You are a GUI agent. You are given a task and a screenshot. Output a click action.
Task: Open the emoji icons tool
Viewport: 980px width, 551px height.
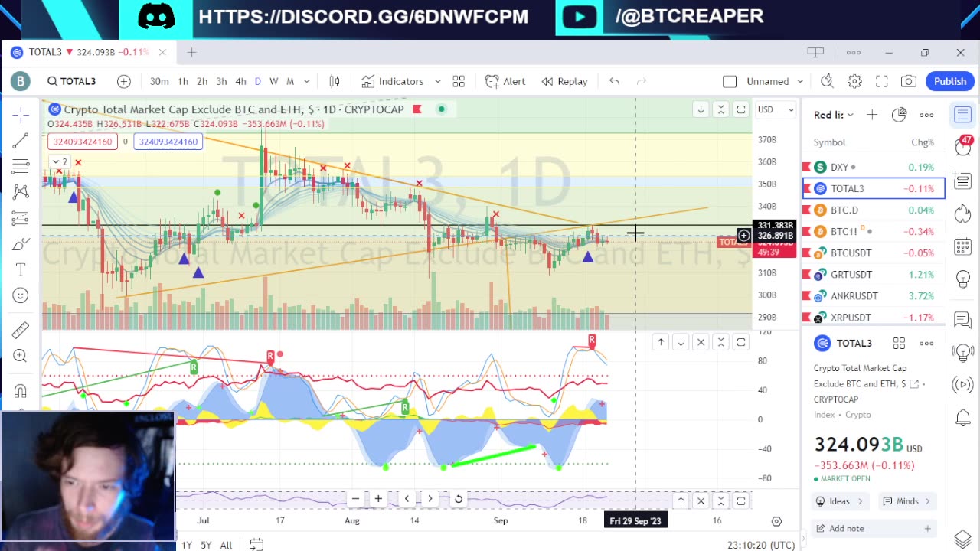coord(21,295)
